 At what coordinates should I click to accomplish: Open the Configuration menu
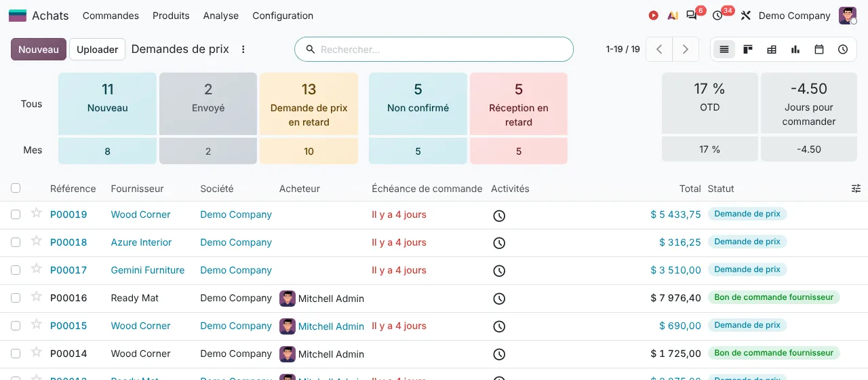pyautogui.click(x=283, y=16)
